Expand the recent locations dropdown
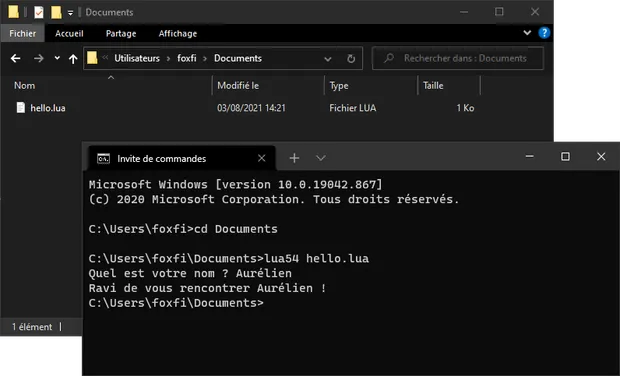 [57, 58]
